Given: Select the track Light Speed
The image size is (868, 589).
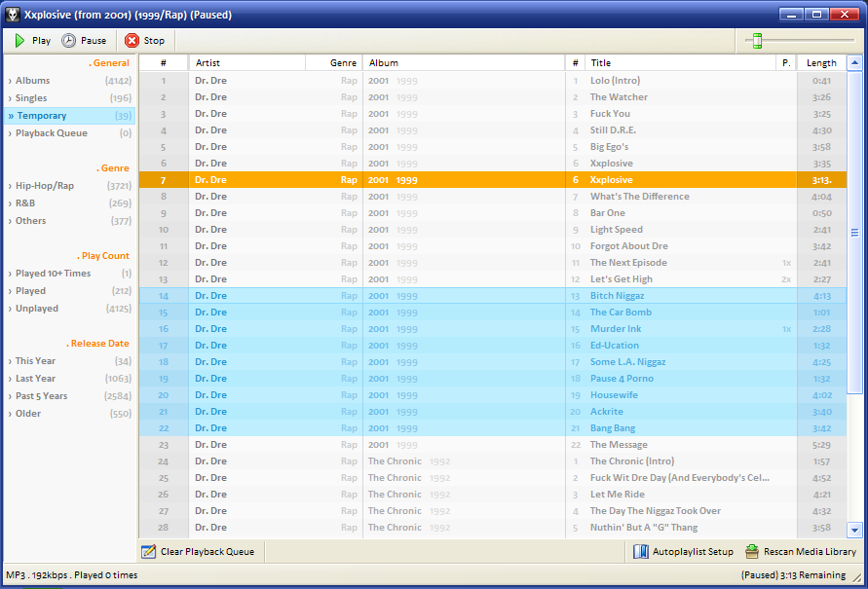Looking at the screenshot, I should click(493, 230).
